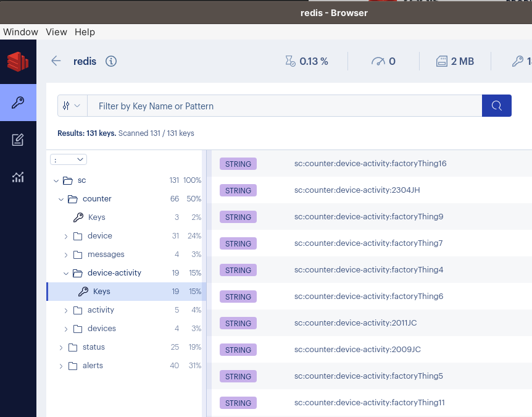The image size is (532, 417).
Task: Click the CPU usage icon showing 0.13 %
Action: pyautogui.click(x=290, y=61)
